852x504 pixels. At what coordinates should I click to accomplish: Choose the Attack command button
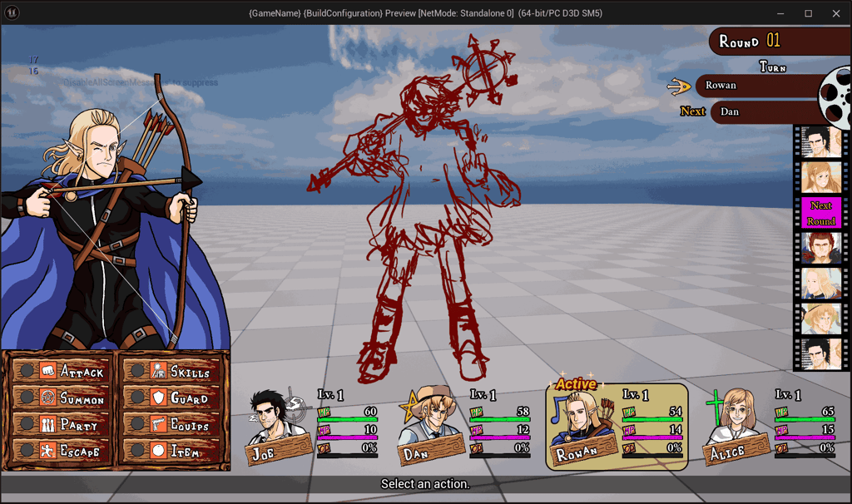click(61, 371)
